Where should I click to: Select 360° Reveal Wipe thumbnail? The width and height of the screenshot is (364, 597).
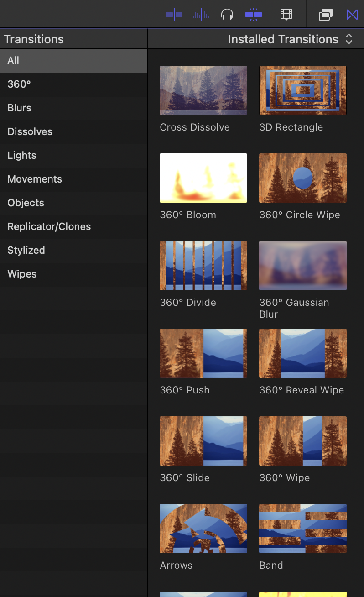[303, 353]
